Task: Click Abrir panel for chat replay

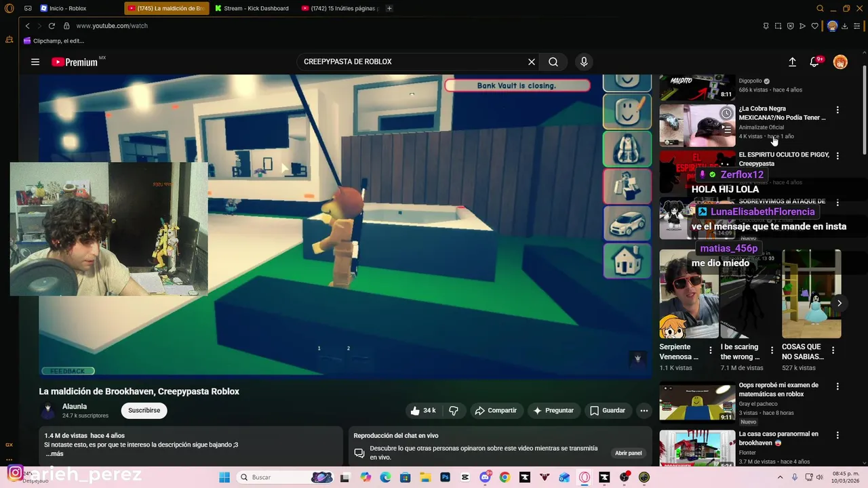Action: [628, 453]
